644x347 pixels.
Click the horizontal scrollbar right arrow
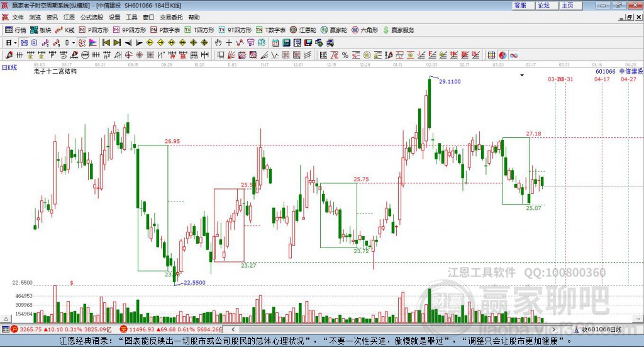pos(553,329)
